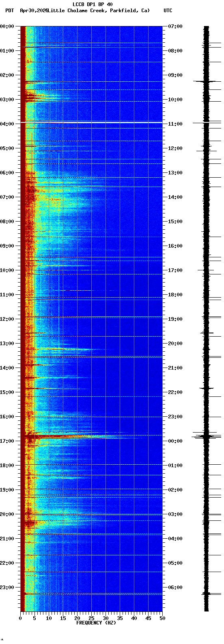Click the "09:00" label on the UTC axis
The height and width of the screenshot is (644, 224).
click(x=175, y=75)
